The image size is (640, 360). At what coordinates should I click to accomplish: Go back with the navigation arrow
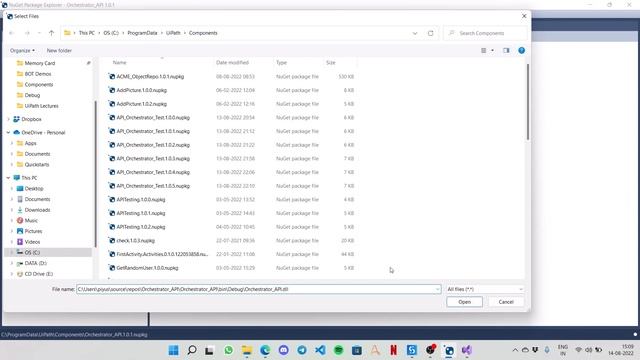(x=12, y=33)
